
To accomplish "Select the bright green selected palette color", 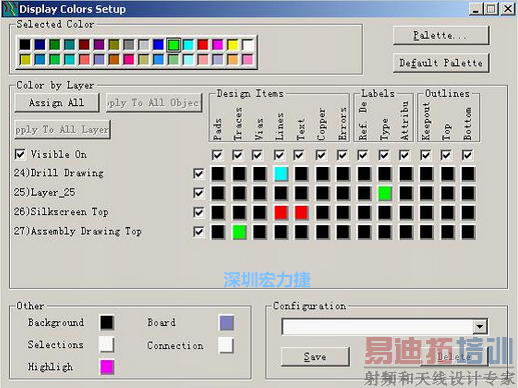I will pos(173,45).
